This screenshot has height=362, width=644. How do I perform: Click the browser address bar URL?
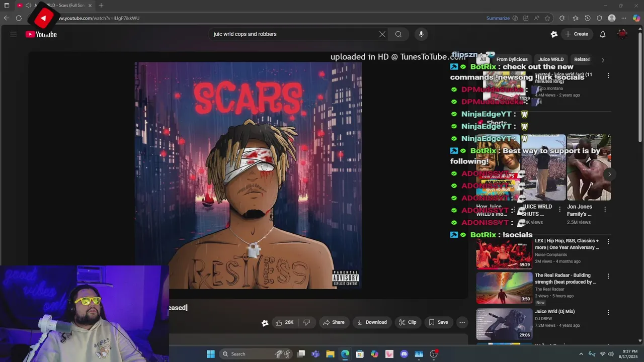tap(99, 18)
